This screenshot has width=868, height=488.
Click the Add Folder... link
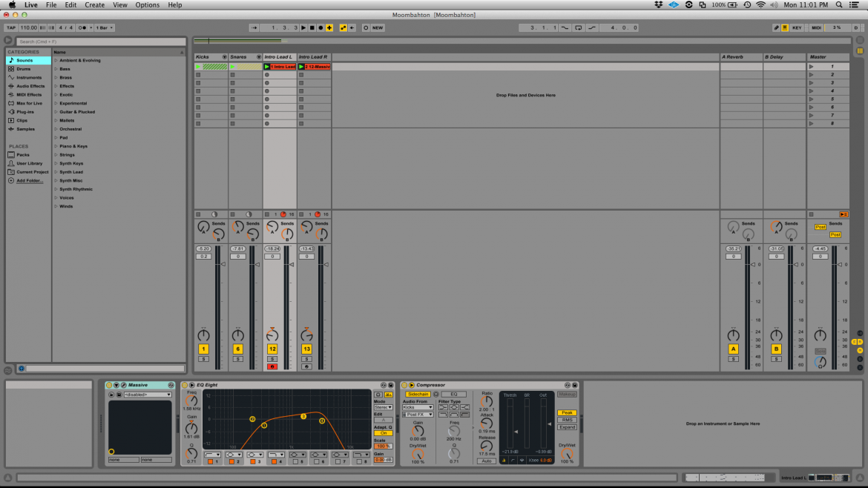tap(30, 180)
